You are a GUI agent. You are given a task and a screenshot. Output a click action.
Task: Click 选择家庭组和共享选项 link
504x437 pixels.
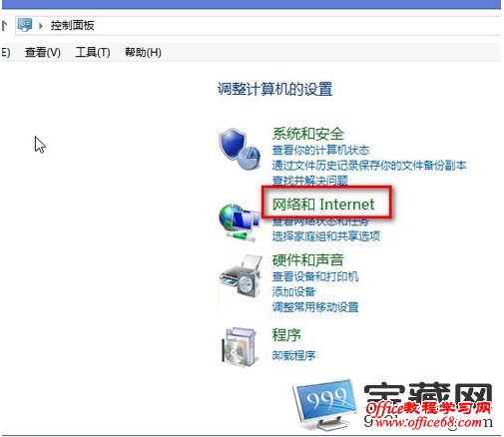pos(326,236)
